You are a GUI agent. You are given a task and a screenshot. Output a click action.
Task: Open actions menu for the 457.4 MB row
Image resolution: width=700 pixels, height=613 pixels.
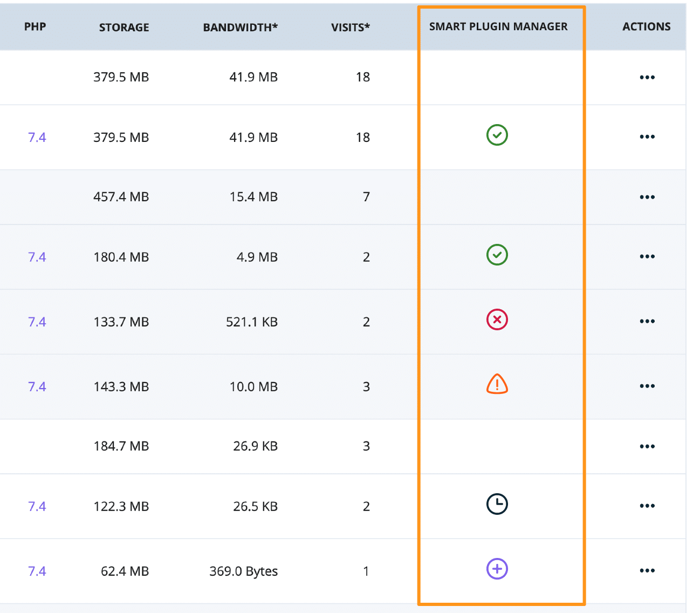[x=647, y=197]
